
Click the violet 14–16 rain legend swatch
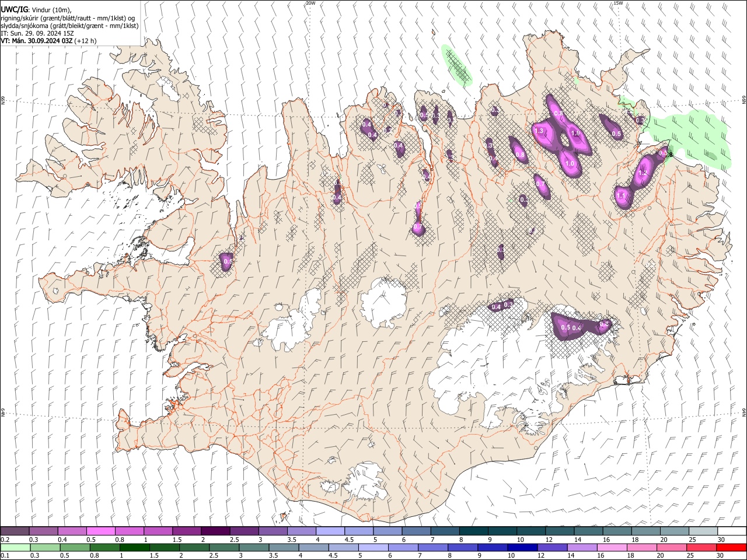[x=581, y=547]
